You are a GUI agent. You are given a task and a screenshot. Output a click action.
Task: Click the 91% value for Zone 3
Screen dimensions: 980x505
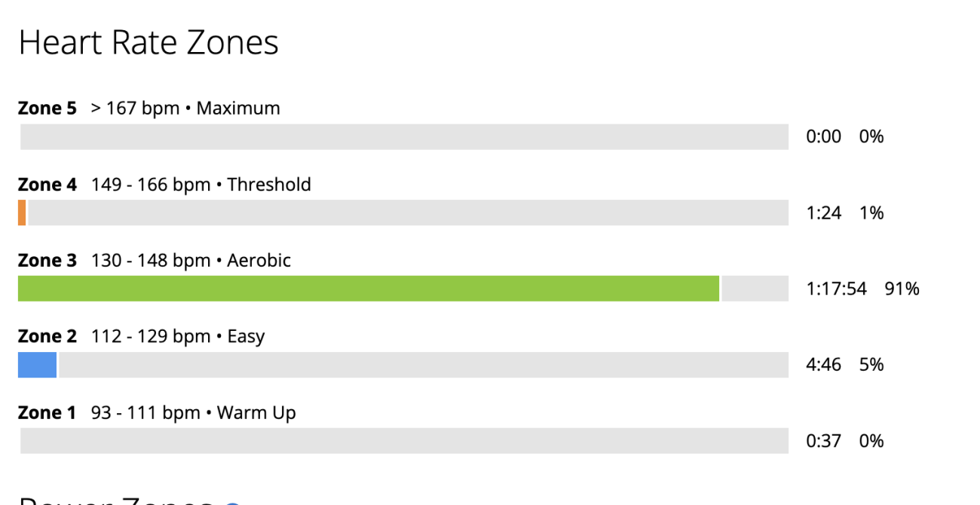point(902,289)
